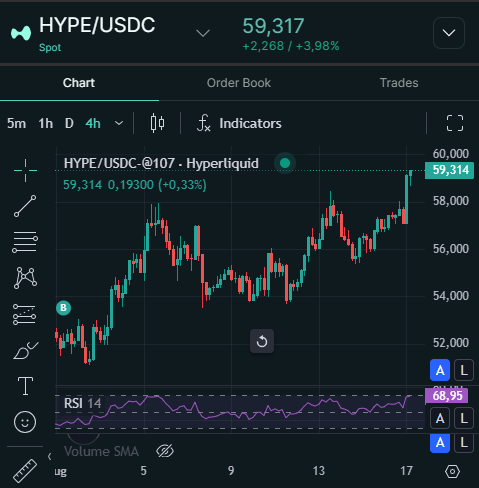Image resolution: width=479 pixels, height=488 pixels.
Task: Click the Volume SMA indicator label
Action: pyautogui.click(x=101, y=451)
